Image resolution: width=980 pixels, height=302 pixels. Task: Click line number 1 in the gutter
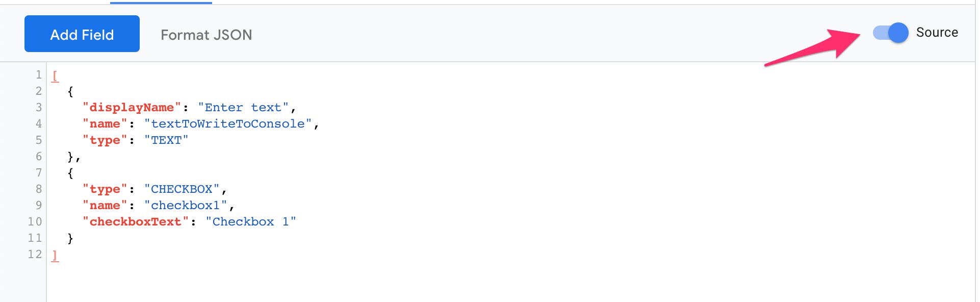[x=39, y=74]
